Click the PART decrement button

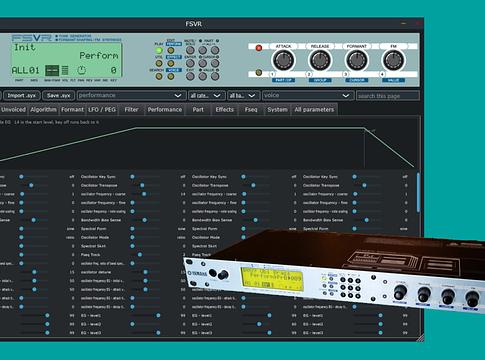(203, 50)
